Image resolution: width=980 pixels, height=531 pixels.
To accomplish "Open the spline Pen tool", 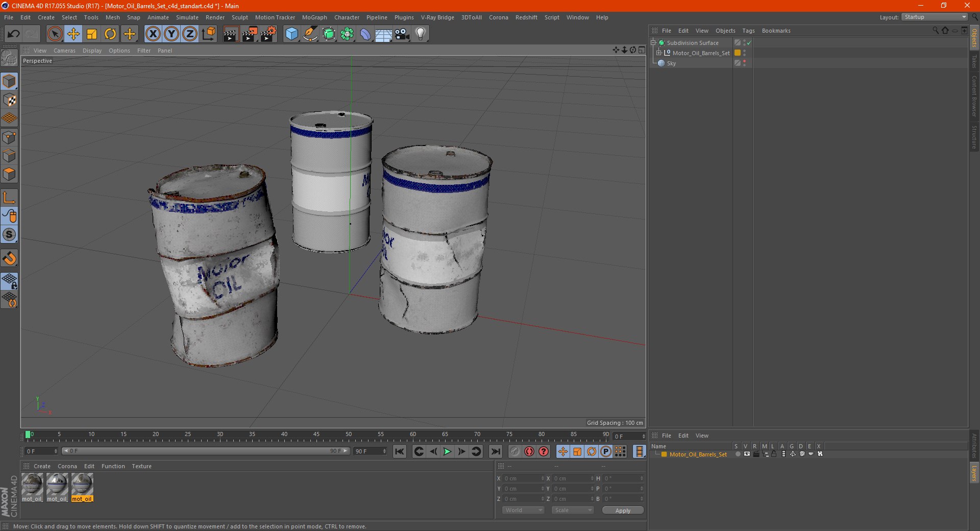I will pyautogui.click(x=310, y=34).
